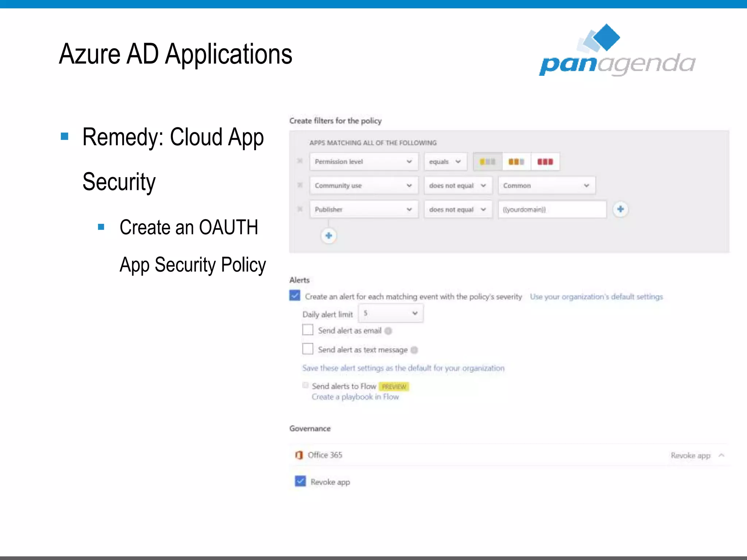
Task: Open the Common value dropdown
Action: 547,186
